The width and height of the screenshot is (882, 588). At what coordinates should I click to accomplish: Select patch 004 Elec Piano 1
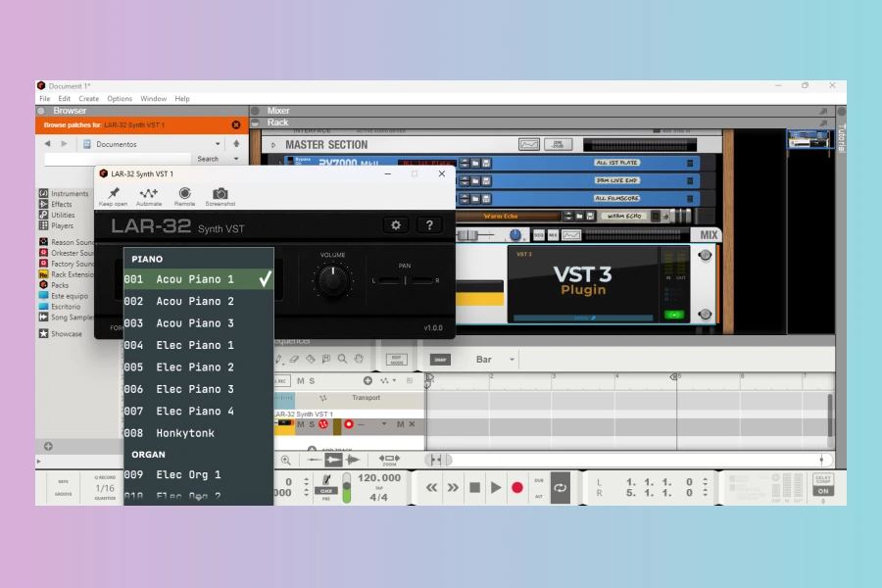pyautogui.click(x=199, y=345)
